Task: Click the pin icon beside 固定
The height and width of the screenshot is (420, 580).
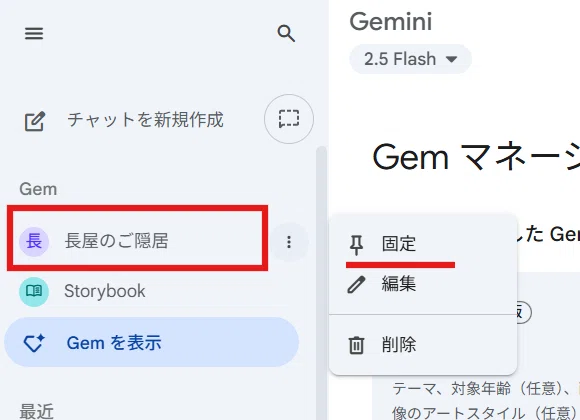Action: (356, 245)
